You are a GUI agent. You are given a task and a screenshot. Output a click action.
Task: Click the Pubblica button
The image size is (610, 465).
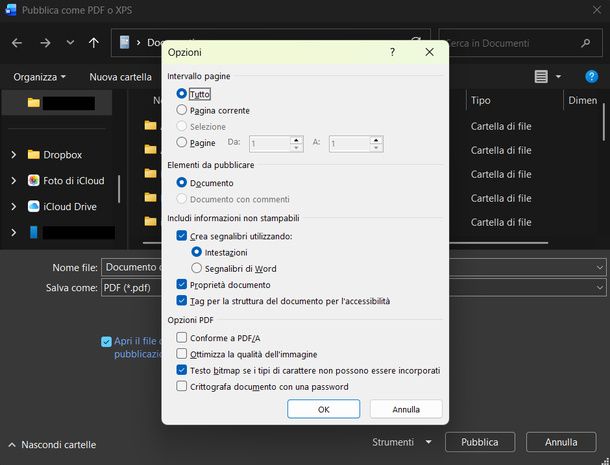480,442
